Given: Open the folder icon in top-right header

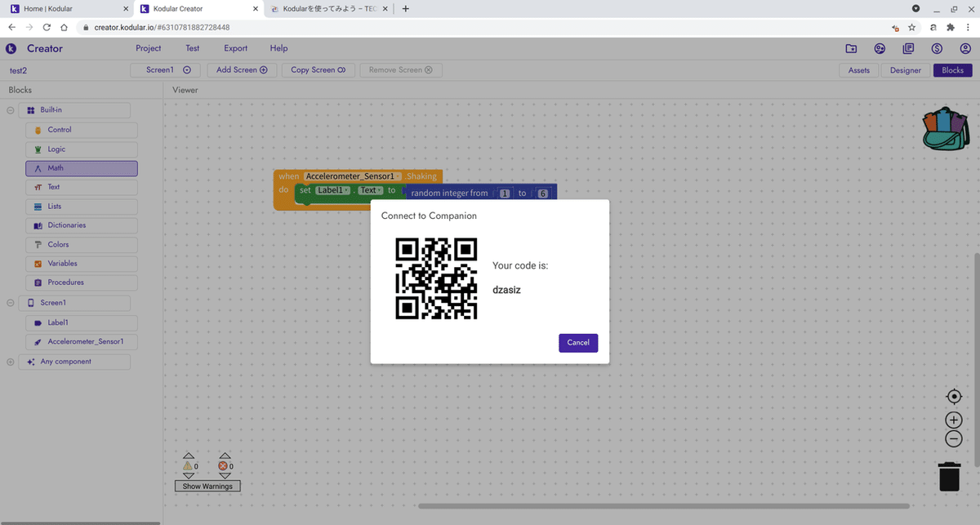Looking at the screenshot, I should pyautogui.click(x=851, y=48).
